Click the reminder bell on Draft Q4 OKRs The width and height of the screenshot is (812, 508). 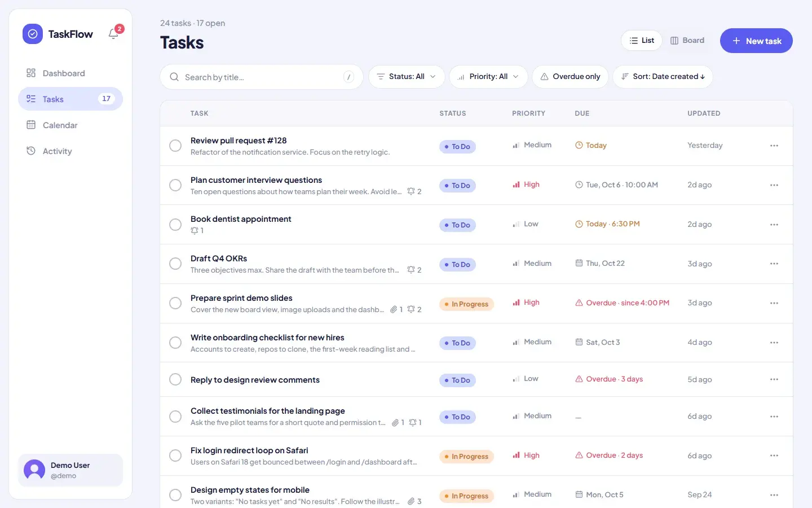coord(411,270)
